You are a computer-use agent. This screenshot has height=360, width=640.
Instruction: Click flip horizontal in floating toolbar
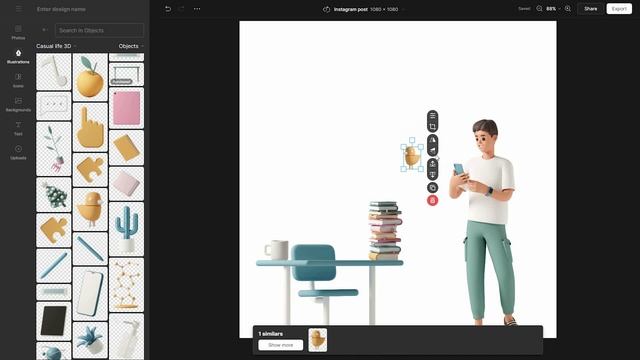point(432,140)
